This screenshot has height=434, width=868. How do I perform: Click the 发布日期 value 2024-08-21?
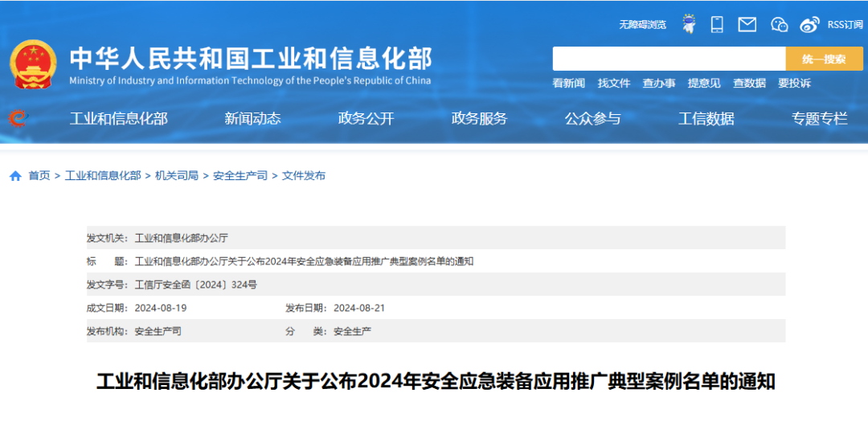point(359,309)
